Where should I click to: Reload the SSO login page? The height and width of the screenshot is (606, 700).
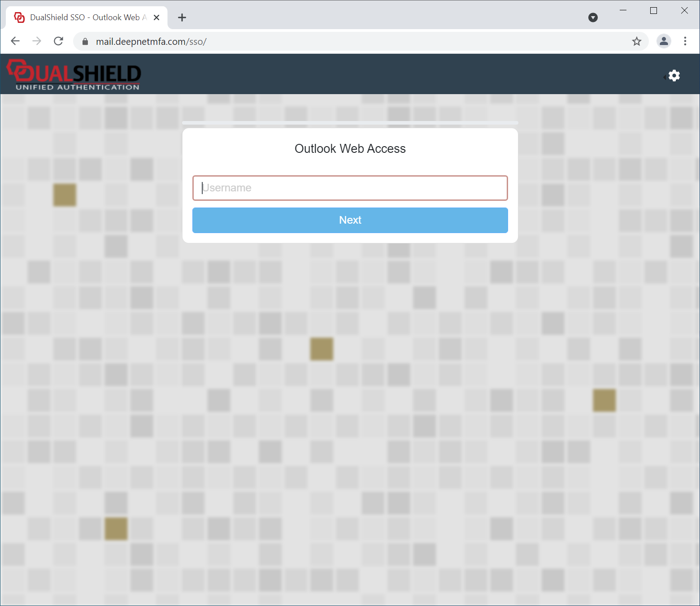[58, 41]
